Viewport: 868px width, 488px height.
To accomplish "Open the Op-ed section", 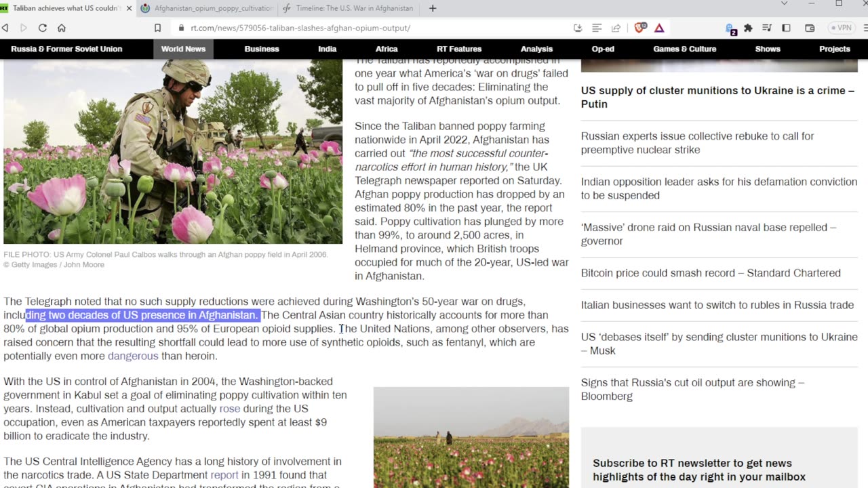I will (603, 49).
